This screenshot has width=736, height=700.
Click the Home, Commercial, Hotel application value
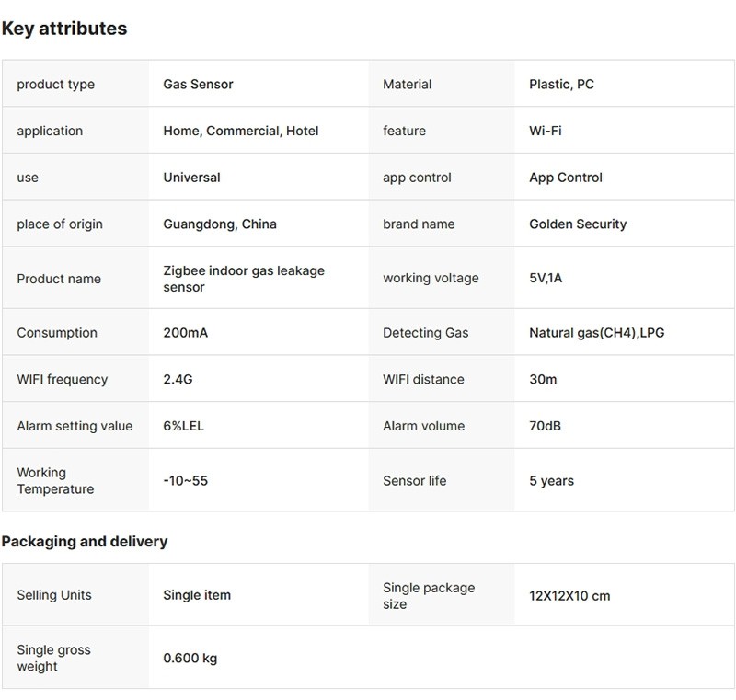coord(240,132)
